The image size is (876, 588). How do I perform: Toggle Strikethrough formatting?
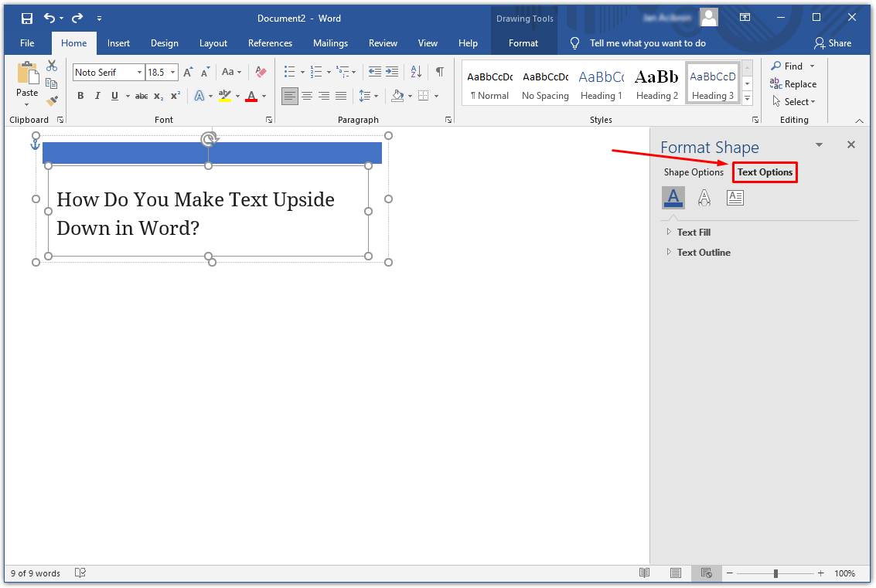(141, 96)
